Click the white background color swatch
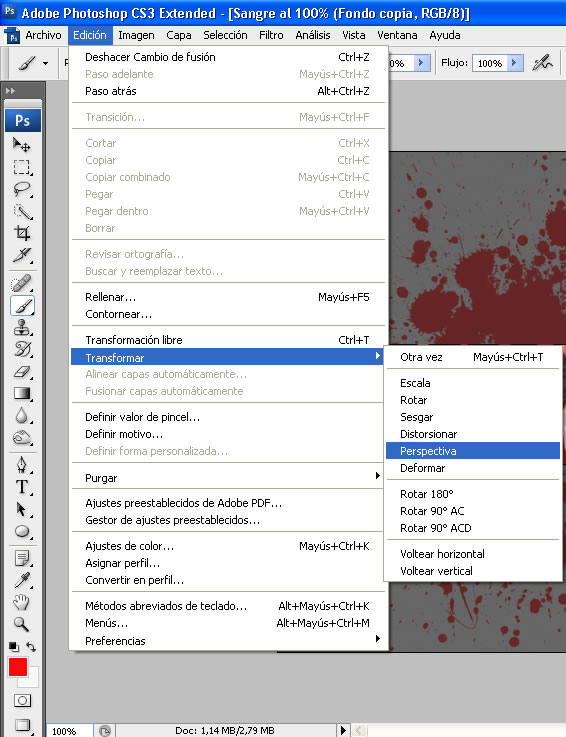566x737 pixels. pos(31,680)
